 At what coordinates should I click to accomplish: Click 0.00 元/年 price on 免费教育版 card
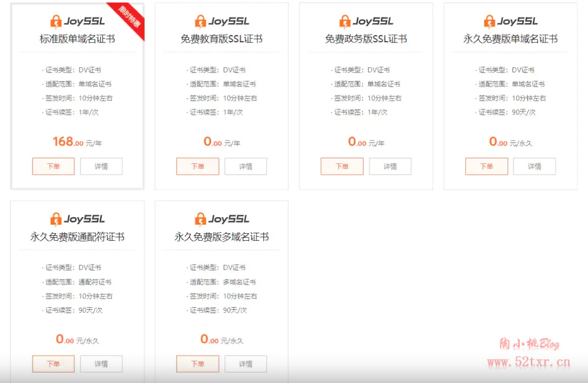point(222,142)
